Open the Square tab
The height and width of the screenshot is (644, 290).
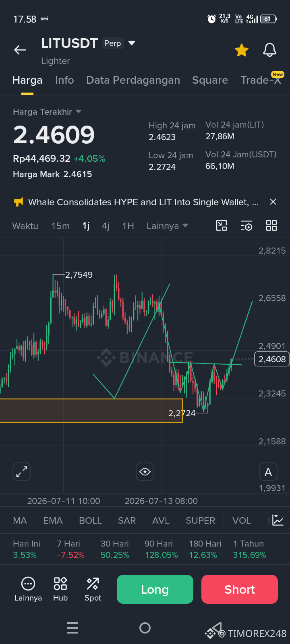coord(210,80)
